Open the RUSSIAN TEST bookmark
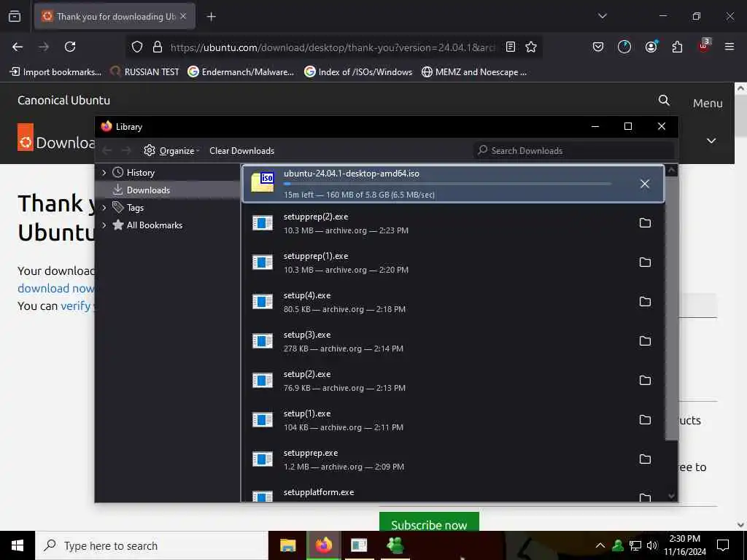Screen dimensions: 747x560 144,72
